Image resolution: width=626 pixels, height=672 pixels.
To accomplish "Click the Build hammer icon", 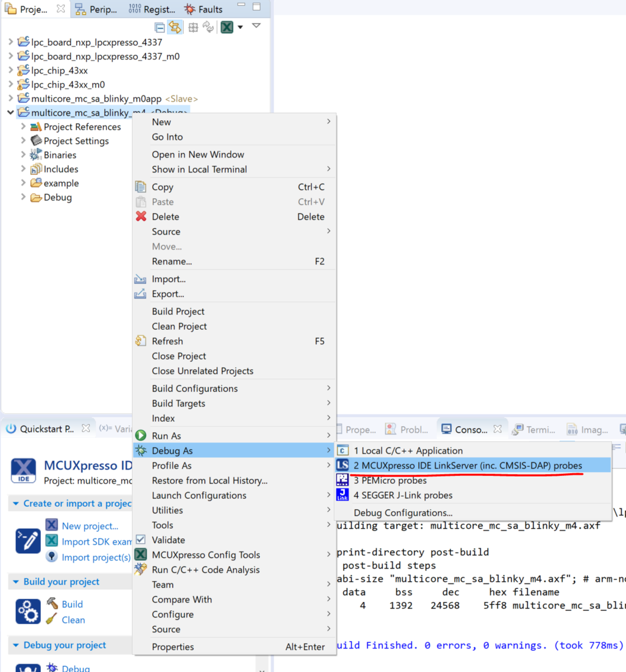I will (52, 603).
